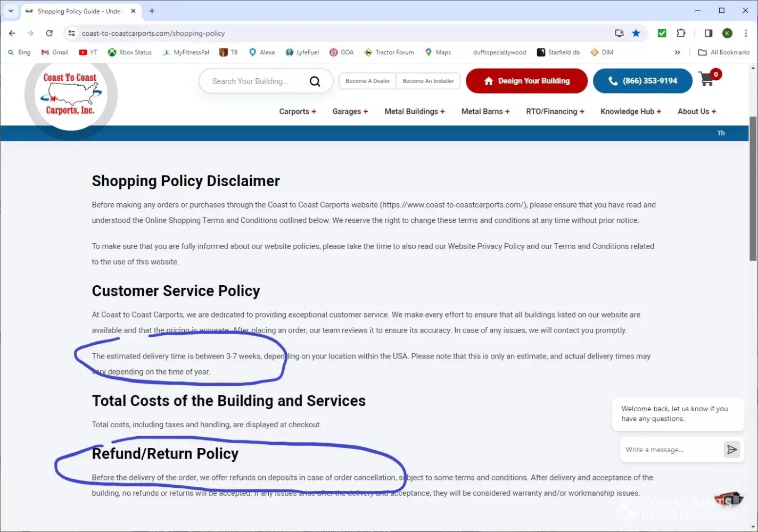Show hidden bookmarks with the chevron
Screen dimensions: 758x532
(x=677, y=52)
